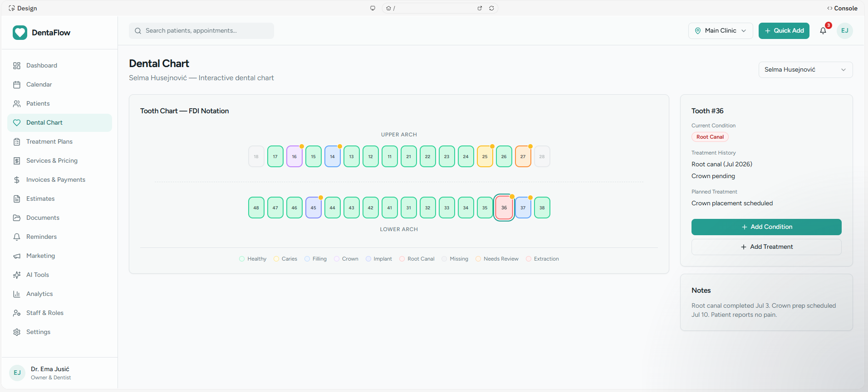Image resolution: width=868 pixels, height=392 pixels.
Task: Open preview in a new window icon
Action: tap(480, 8)
